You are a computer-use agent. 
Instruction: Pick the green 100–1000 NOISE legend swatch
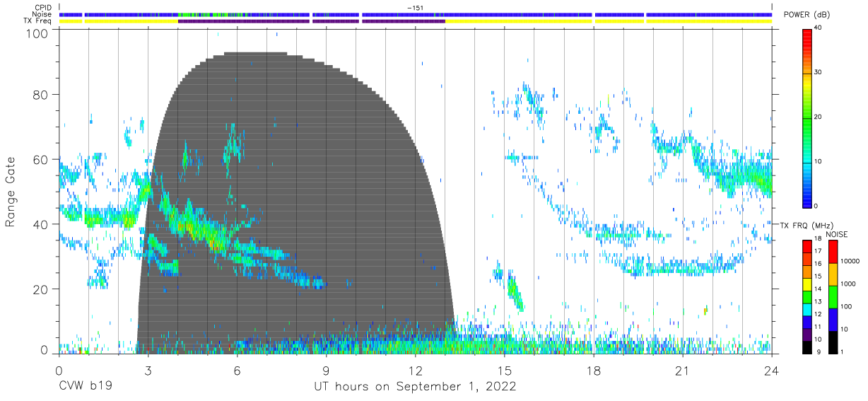(833, 297)
